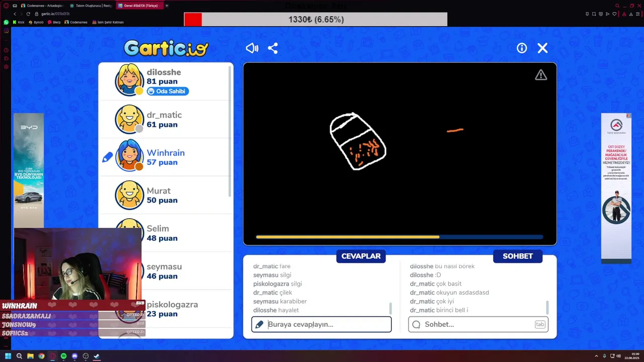This screenshot has height=362, width=644.
Task: Open Windows Start menu
Action: (x=8, y=356)
